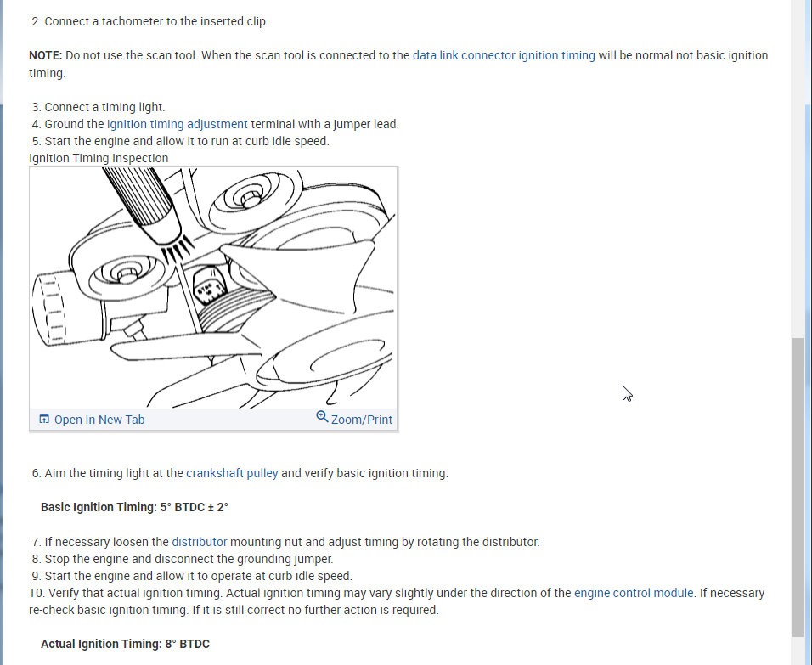The width and height of the screenshot is (812, 665).
Task: Click the Zoom/Print label under the diagram
Action: pyautogui.click(x=362, y=420)
